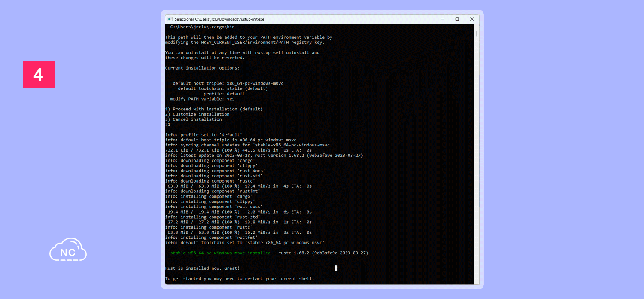Image resolution: width=644 pixels, height=299 pixels.
Task: Click line "info: downloading component 'rust-docs'"
Action: pyautogui.click(x=215, y=171)
